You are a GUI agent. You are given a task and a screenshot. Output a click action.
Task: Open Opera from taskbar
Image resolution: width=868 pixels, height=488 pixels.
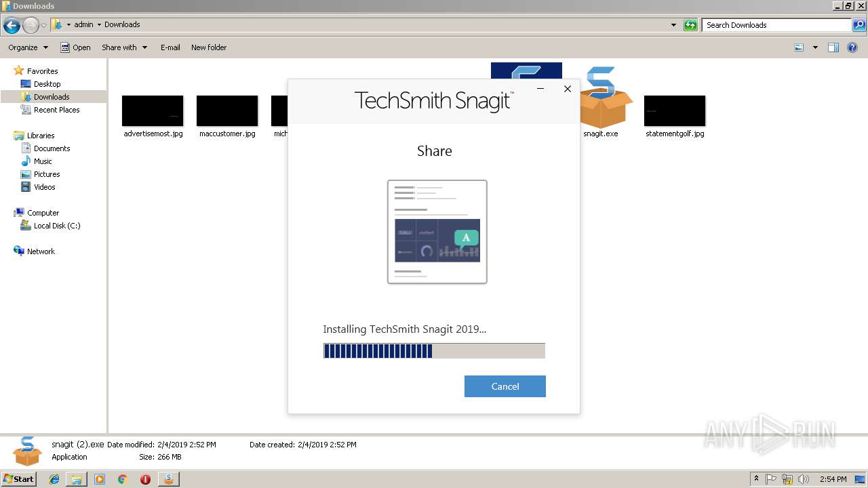[145, 479]
